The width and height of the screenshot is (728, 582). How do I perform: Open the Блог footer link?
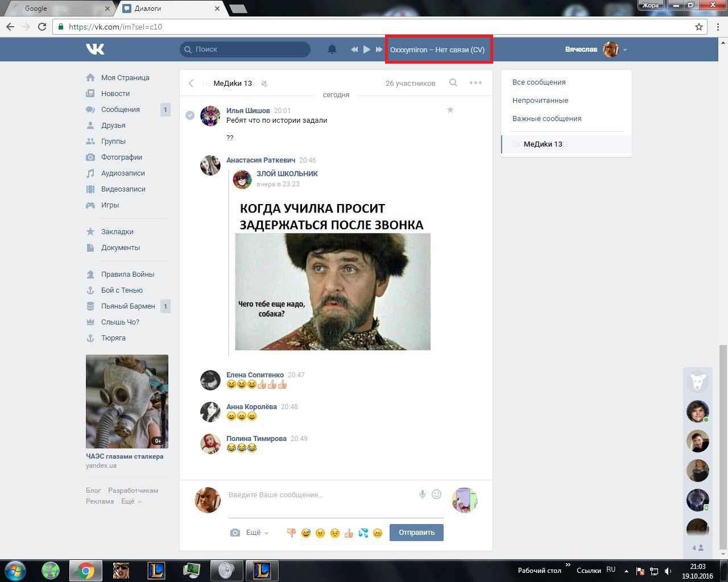(x=93, y=490)
